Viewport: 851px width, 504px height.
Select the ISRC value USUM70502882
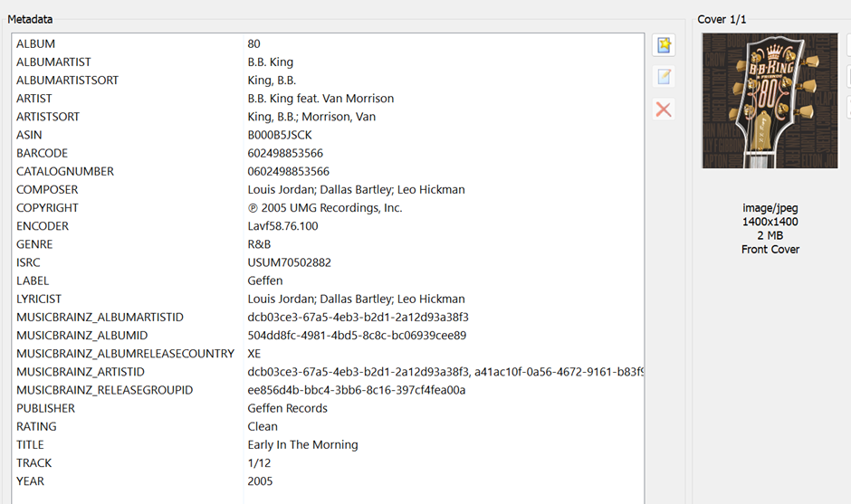pos(290,262)
